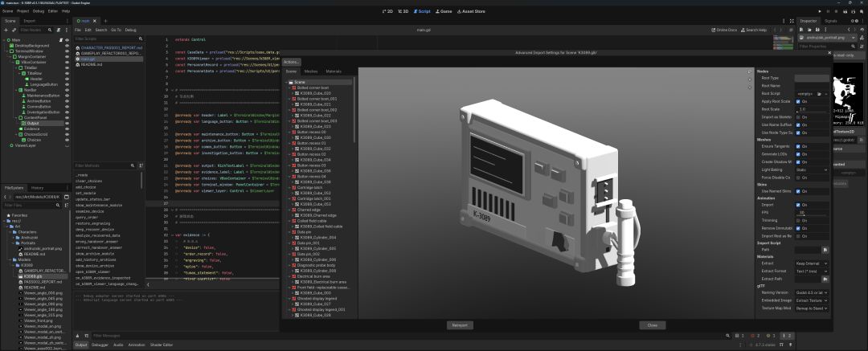Click the distraction-free mode expand icon
This screenshot has width=868, height=351.
pyautogui.click(x=791, y=21)
